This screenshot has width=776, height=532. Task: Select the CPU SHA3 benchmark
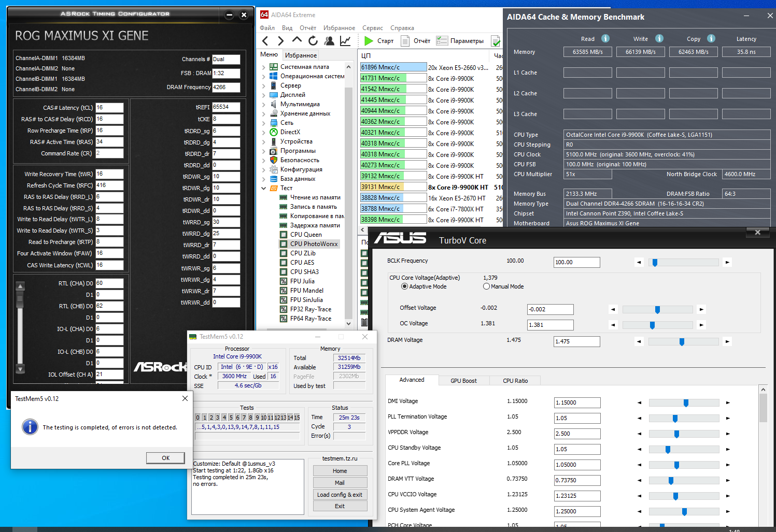pyautogui.click(x=304, y=272)
